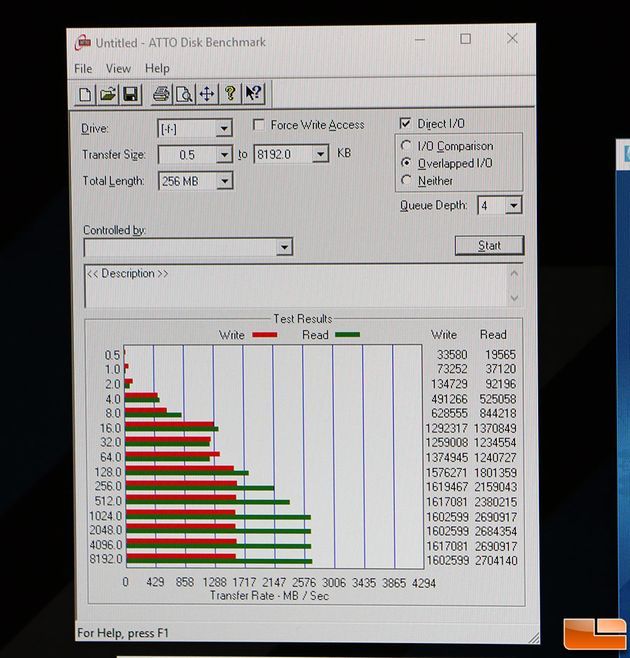Viewport: 630px width, 658px height.
Task: Open Print Preview toolbar icon
Action: 184,94
